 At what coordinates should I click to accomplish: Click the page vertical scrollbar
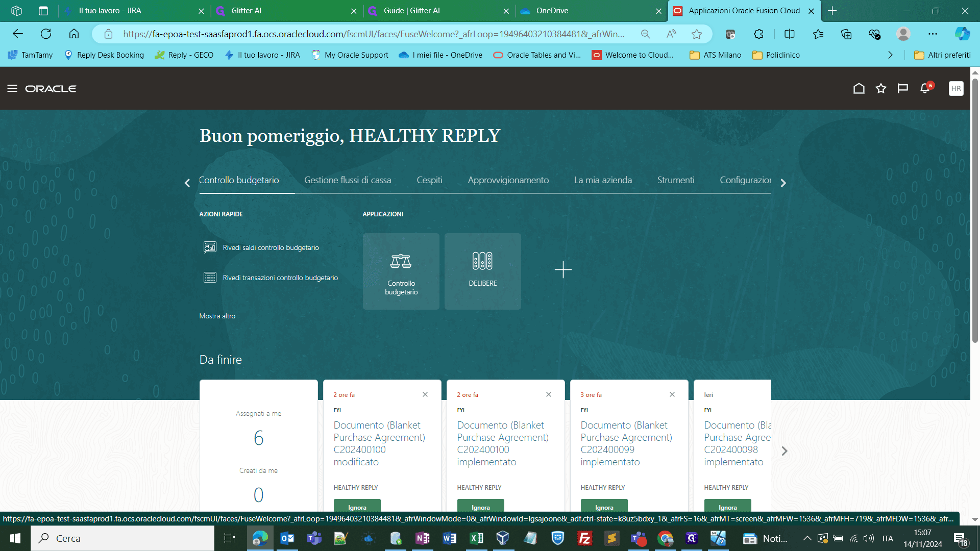tap(975, 209)
